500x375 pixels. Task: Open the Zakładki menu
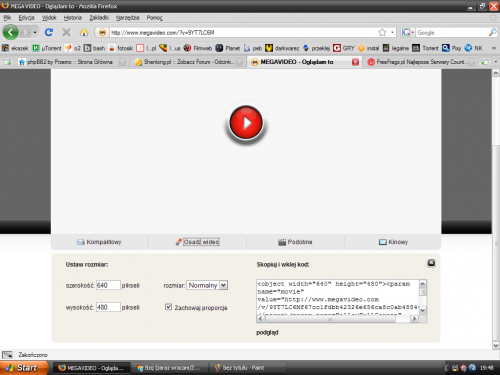(99, 18)
